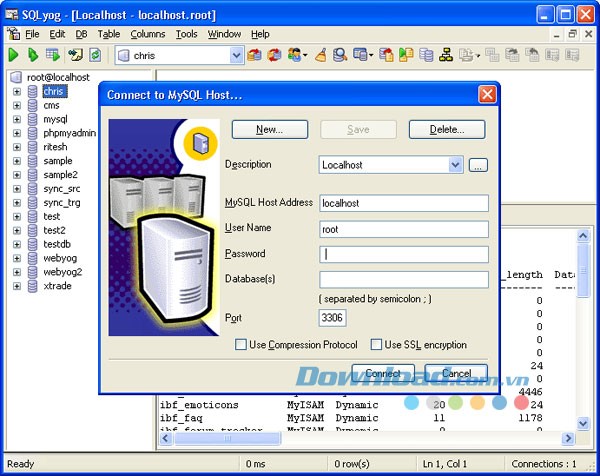Click the mysql database icon in the tree
This screenshot has height=476, width=600.
33,119
